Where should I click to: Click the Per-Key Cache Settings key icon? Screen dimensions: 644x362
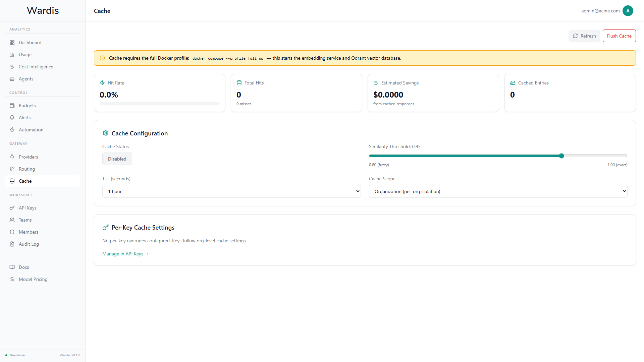click(x=106, y=227)
